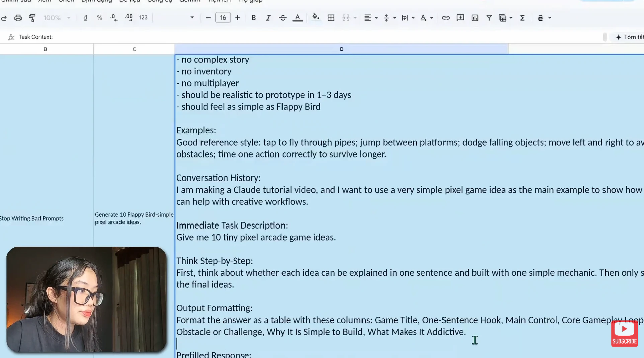Image resolution: width=644 pixels, height=358 pixels.
Task: Open the borders tool
Action: 331,18
